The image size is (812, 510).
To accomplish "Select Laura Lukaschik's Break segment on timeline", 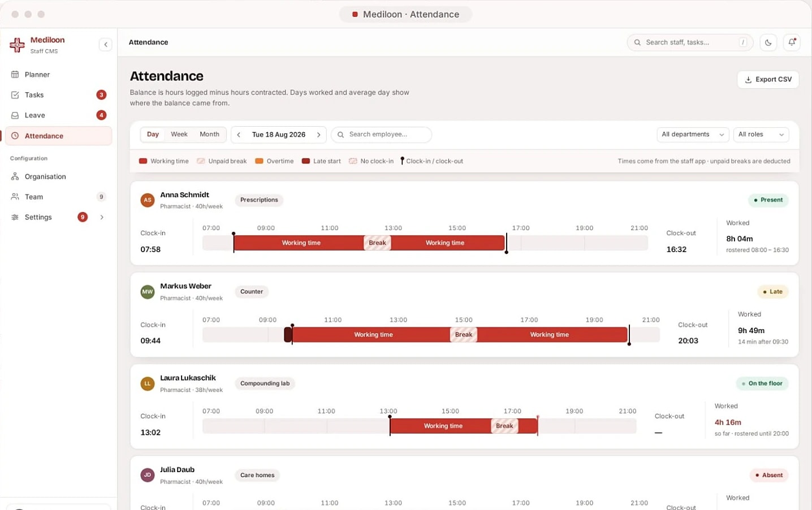I will (504, 426).
